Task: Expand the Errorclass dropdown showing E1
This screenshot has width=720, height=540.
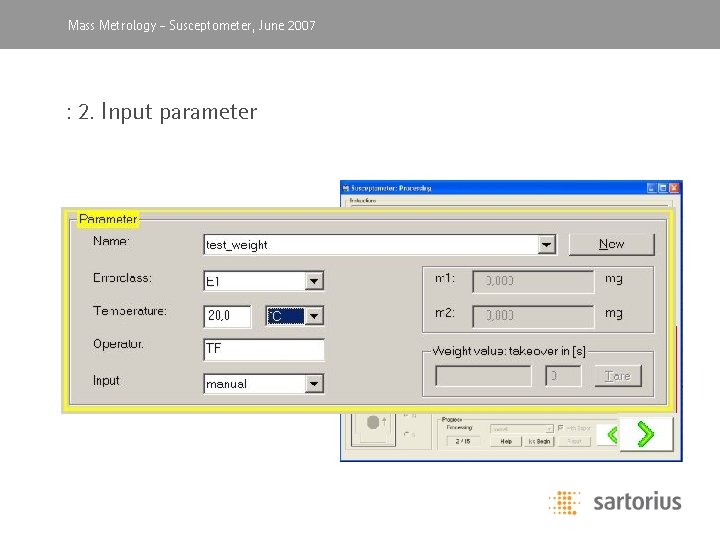Action: pos(314,281)
